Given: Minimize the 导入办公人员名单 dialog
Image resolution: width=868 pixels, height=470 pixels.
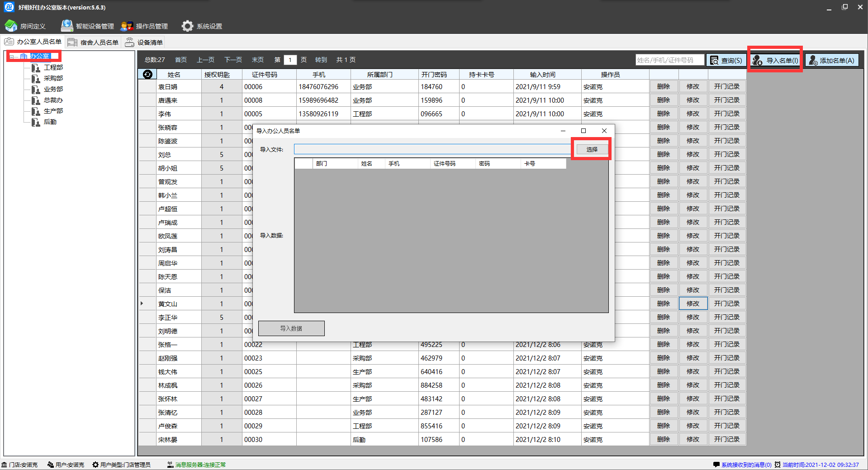Looking at the screenshot, I should tap(563, 131).
